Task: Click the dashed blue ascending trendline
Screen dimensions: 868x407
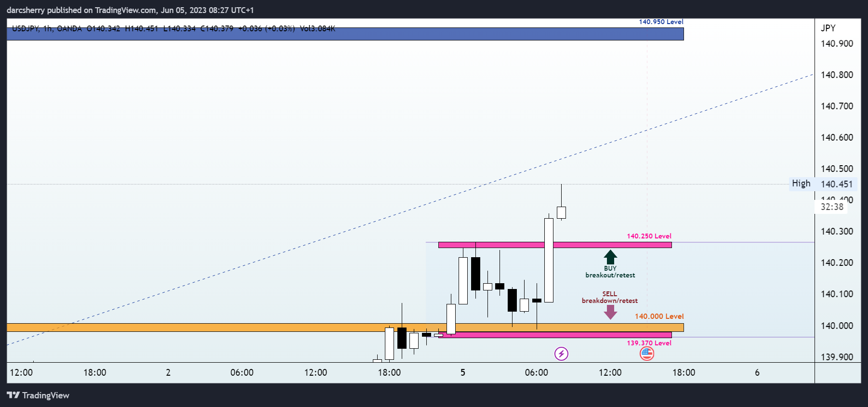Action: click(409, 210)
